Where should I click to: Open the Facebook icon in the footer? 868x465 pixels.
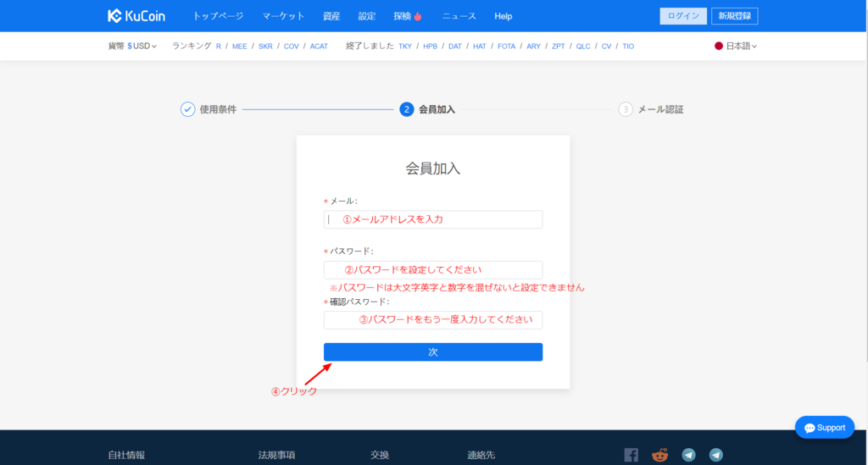[631, 455]
